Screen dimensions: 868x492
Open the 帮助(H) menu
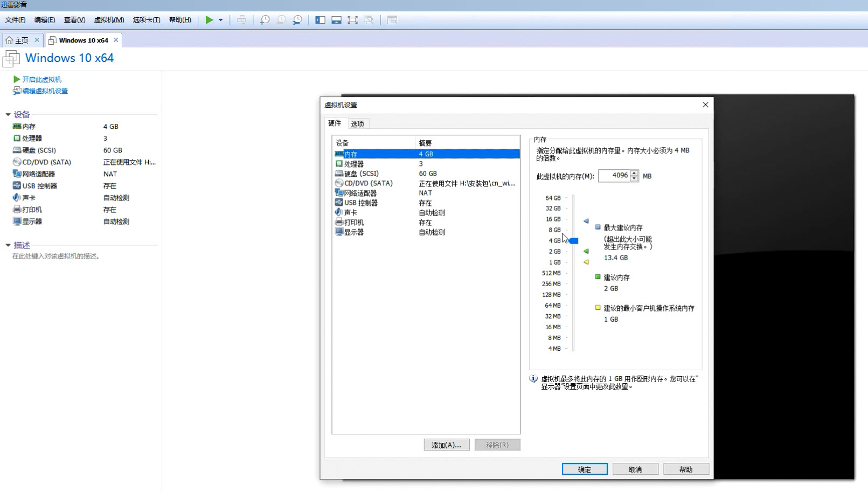[180, 20]
